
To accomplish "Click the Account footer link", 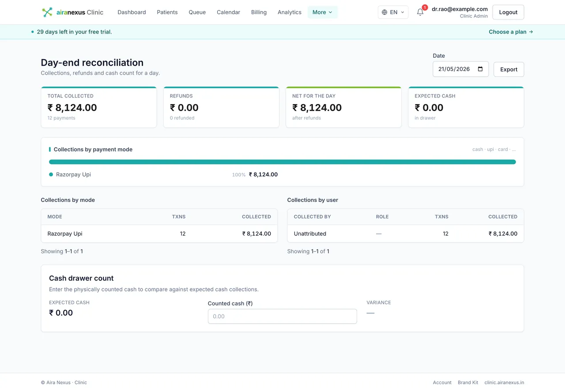I will [x=442, y=382].
